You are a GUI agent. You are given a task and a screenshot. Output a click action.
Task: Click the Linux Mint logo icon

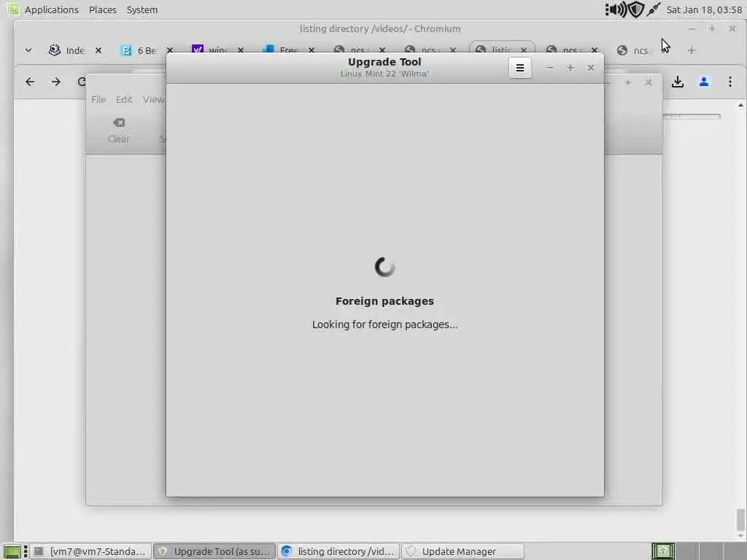tap(12, 9)
